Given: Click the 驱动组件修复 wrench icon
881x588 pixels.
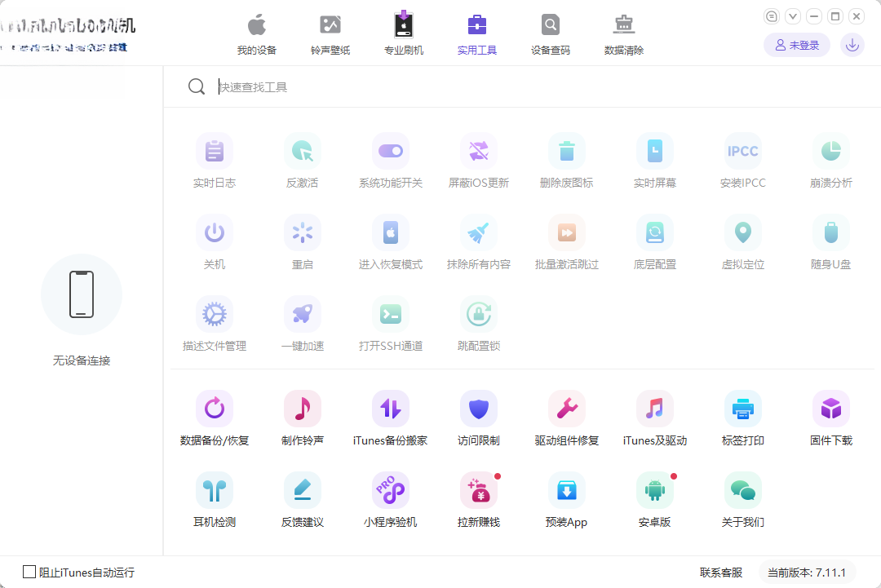Looking at the screenshot, I should [566, 409].
